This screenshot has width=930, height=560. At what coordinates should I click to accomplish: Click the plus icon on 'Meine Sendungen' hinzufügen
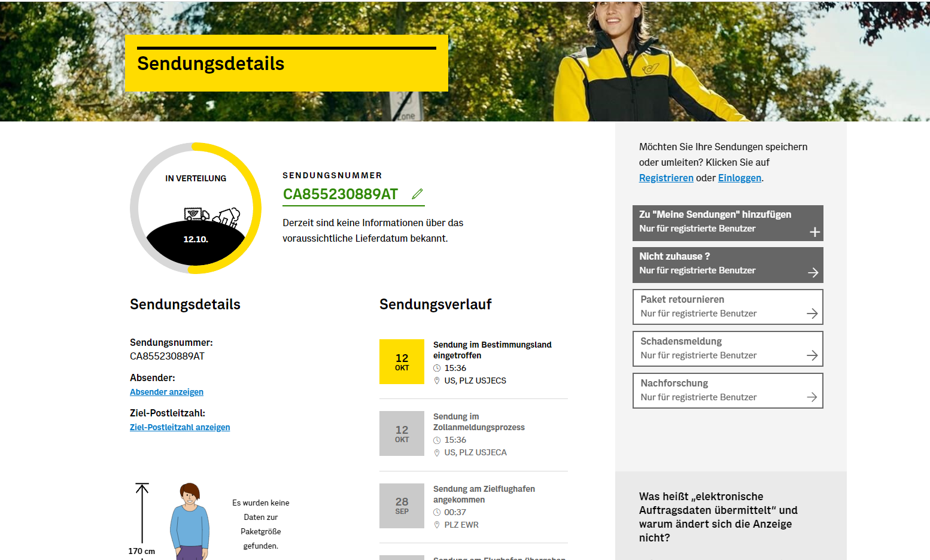pyautogui.click(x=814, y=232)
